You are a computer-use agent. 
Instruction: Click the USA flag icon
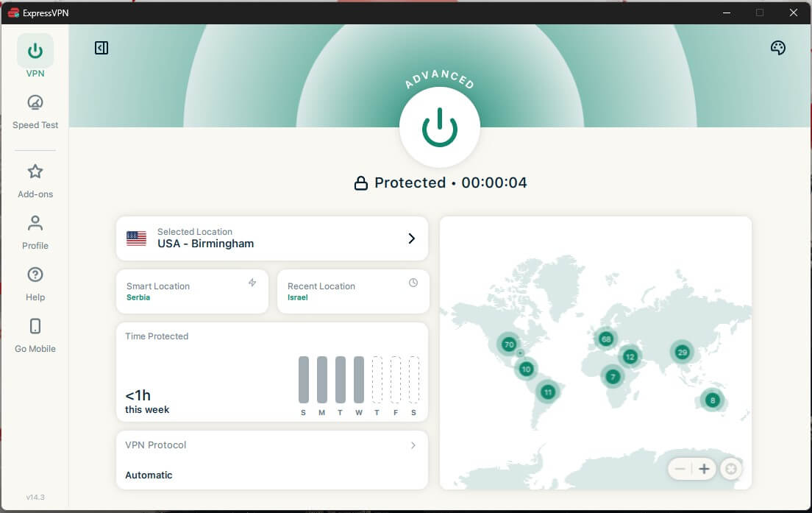tap(136, 238)
